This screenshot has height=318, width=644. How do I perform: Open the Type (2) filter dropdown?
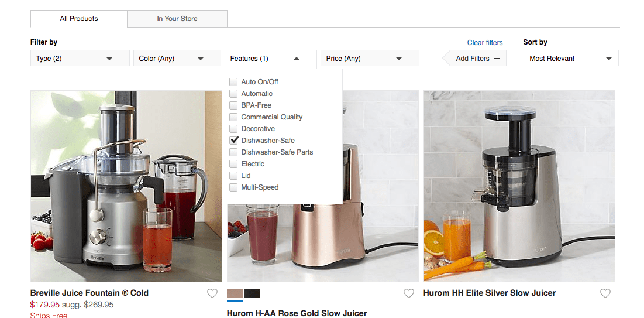pyautogui.click(x=80, y=59)
